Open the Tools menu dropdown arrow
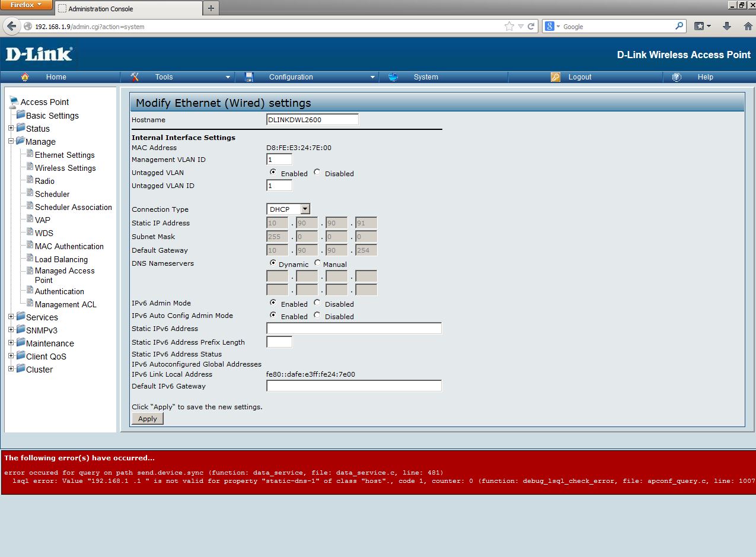 228,77
